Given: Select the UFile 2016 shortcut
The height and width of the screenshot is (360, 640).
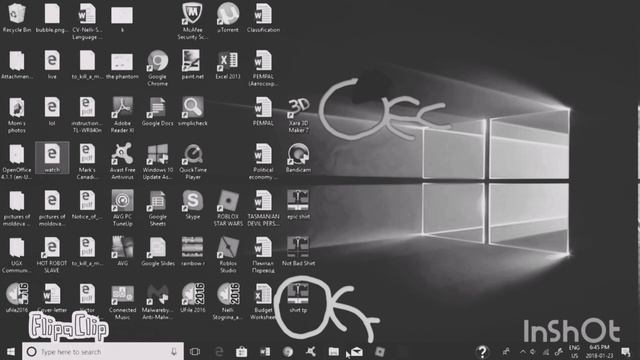Looking at the screenshot, I should click(x=192, y=298).
